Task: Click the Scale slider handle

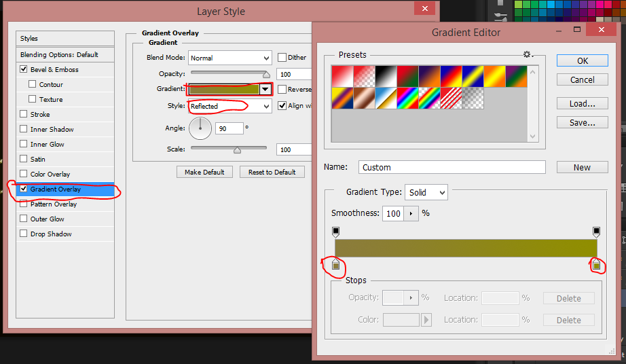Action: coord(237,149)
